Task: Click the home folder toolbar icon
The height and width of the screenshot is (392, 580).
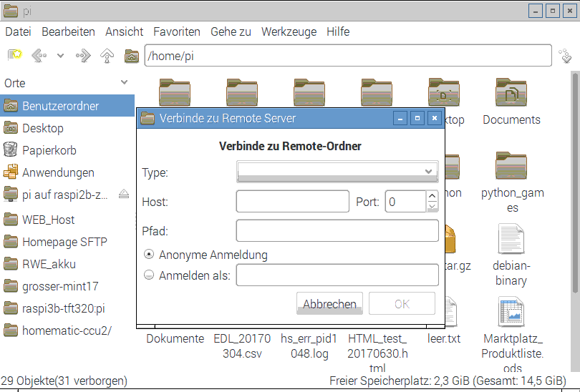Action: pyautogui.click(x=132, y=56)
